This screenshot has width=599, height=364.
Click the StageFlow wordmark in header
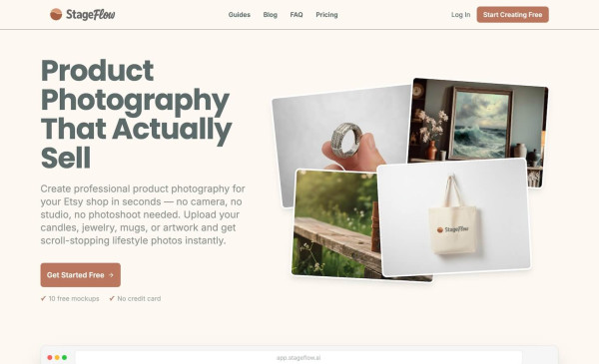(91, 15)
